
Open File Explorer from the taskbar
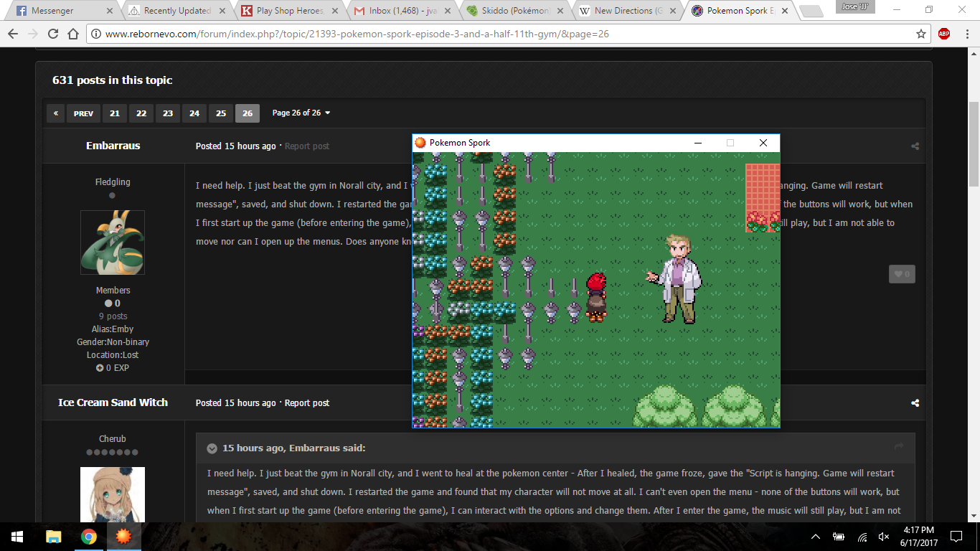coord(54,536)
